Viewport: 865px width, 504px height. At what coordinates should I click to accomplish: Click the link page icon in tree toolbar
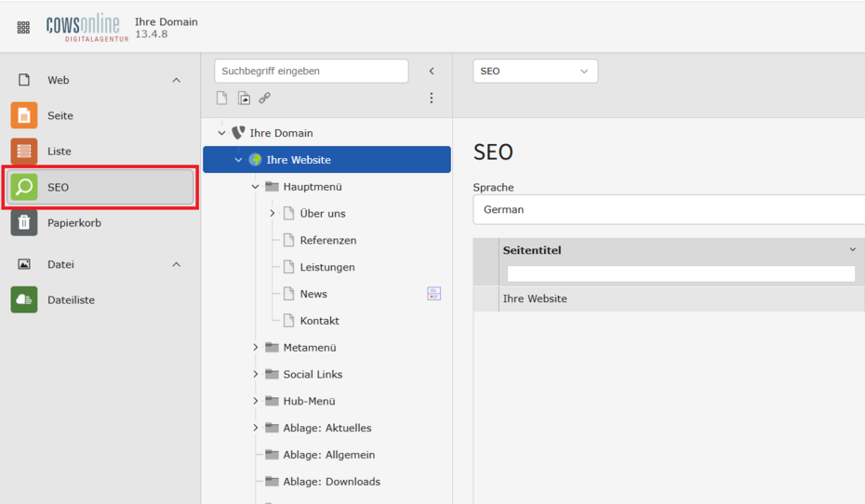tap(265, 99)
